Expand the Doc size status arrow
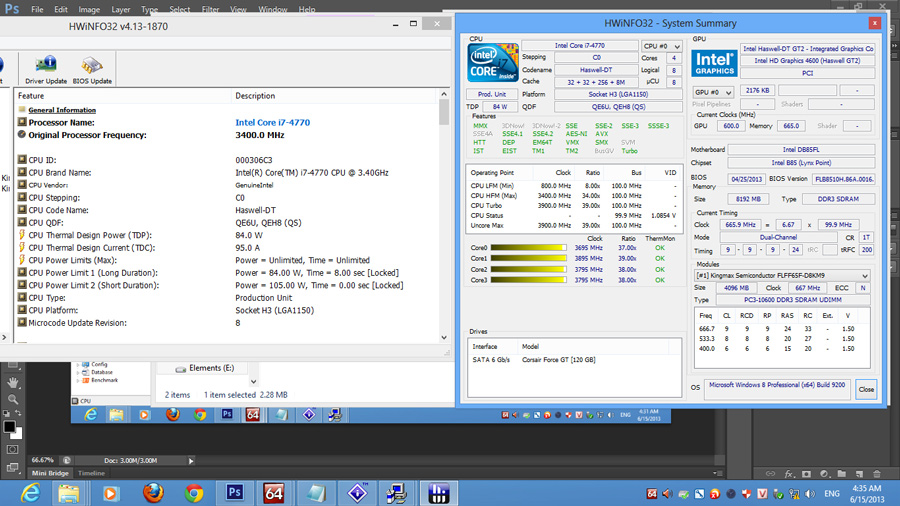The height and width of the screenshot is (506, 900). coord(191,461)
